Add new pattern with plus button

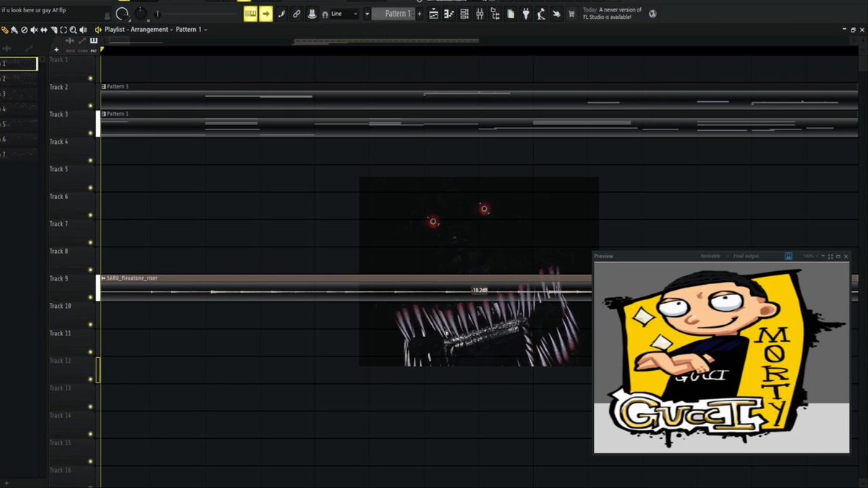point(420,14)
